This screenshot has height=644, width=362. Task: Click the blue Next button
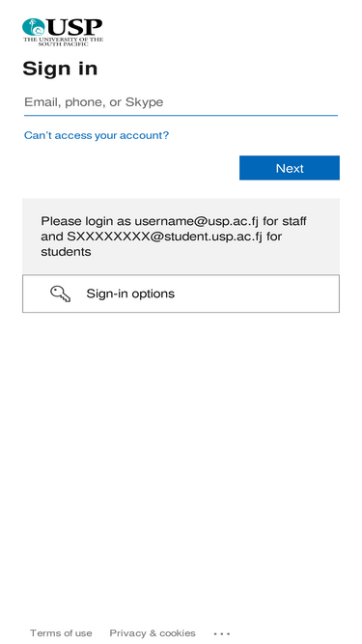[x=290, y=168]
